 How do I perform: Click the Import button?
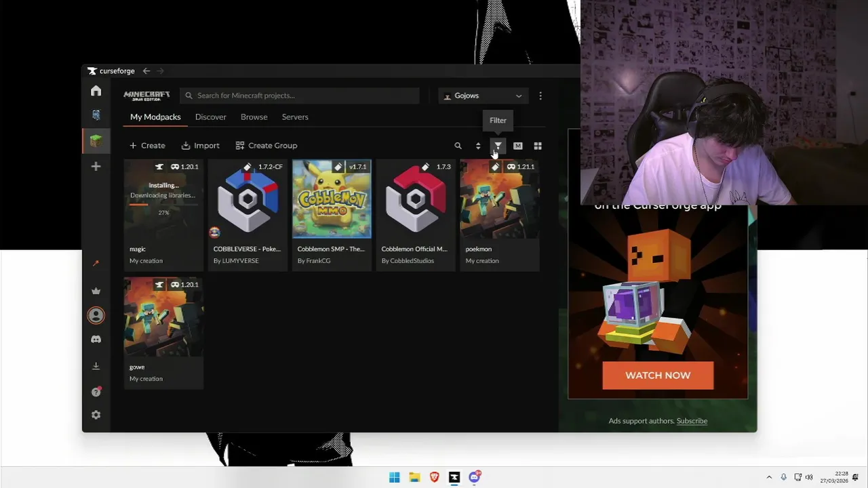point(201,146)
